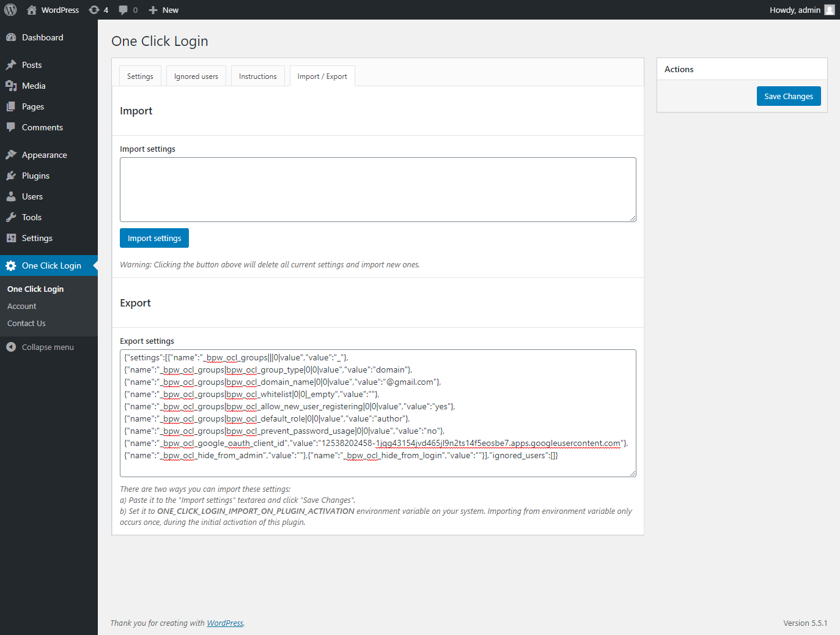Open One Click Login submenu entry
840x635 pixels.
[x=35, y=289]
